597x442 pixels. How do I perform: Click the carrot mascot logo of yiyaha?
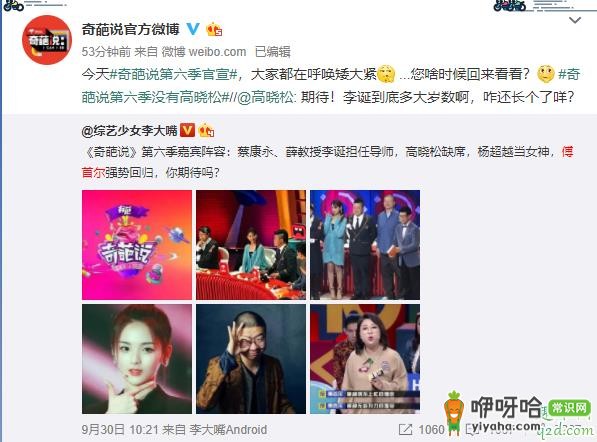click(x=454, y=412)
